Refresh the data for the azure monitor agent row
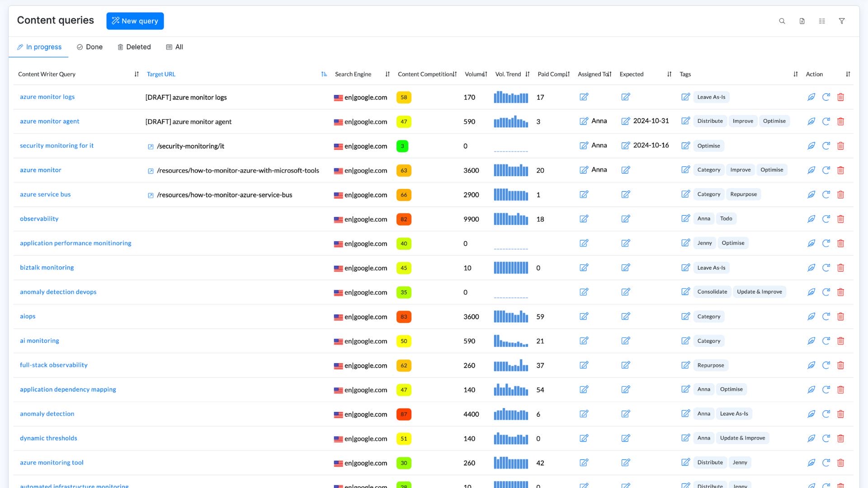868x488 pixels. 826,122
